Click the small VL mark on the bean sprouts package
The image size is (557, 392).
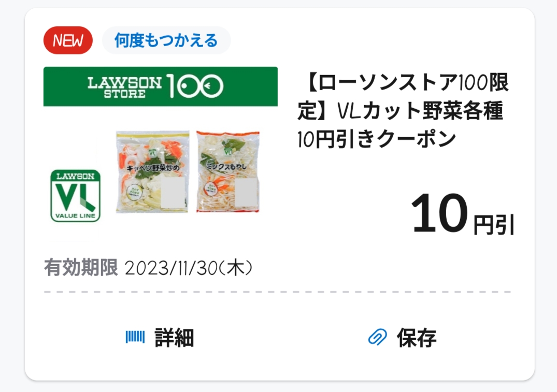[228, 151]
